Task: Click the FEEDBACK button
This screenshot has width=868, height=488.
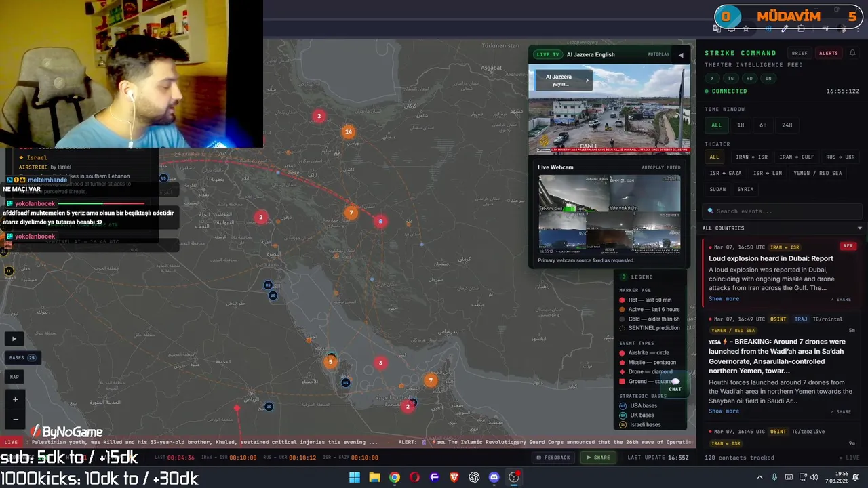Action: [553, 457]
